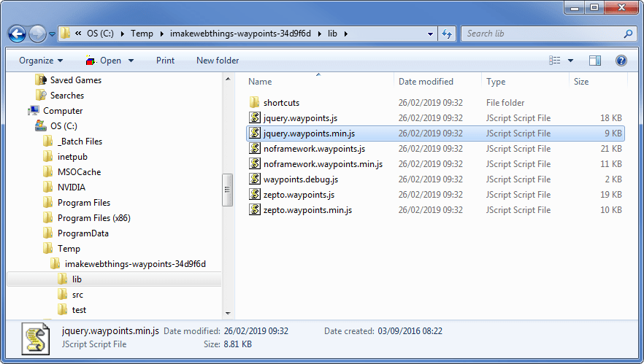Select the shortcuts folder icon
644x364 pixels.
255,102
